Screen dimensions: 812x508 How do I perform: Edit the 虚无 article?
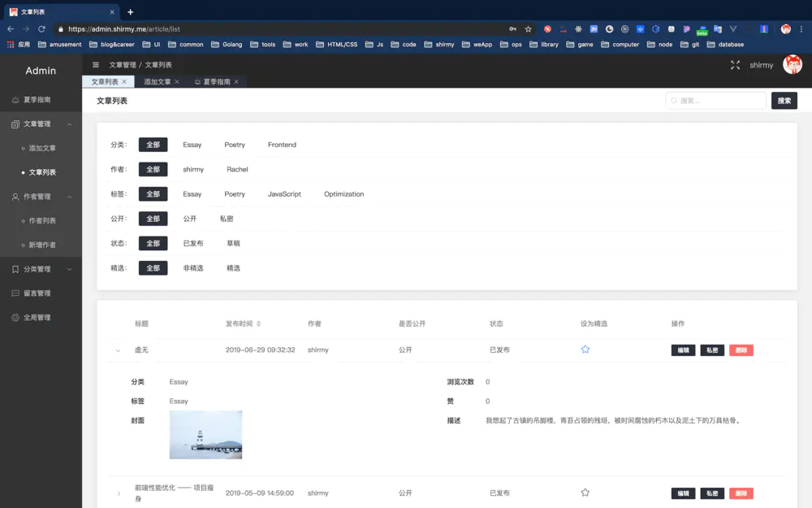tap(683, 350)
